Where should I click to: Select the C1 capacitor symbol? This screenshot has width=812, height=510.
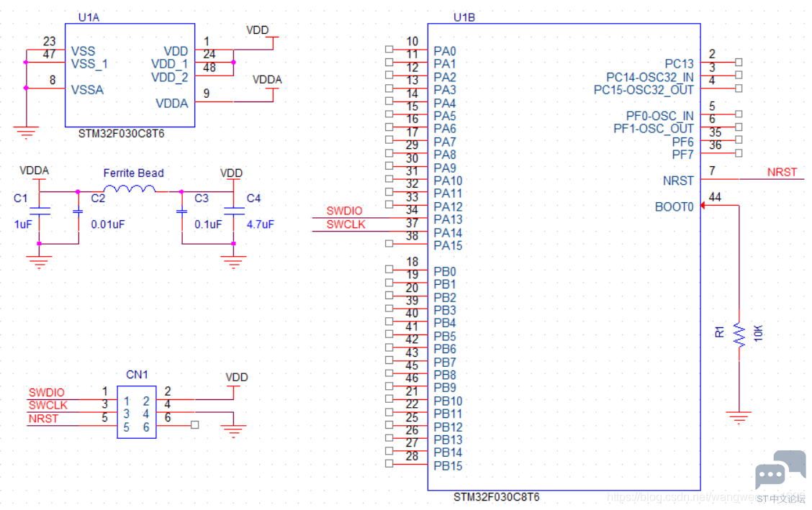tap(40, 211)
